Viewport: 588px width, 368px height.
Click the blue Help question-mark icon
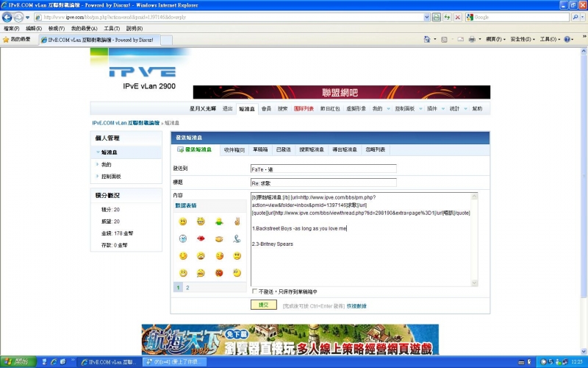pos(567,39)
